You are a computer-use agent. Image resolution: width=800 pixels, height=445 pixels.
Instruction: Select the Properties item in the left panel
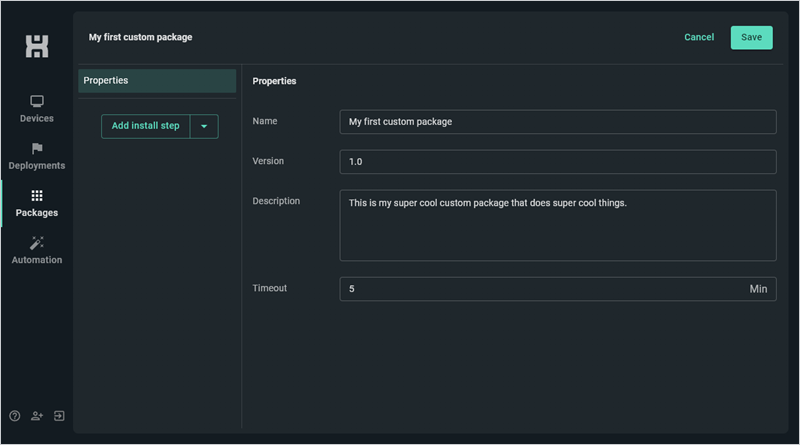tap(157, 81)
